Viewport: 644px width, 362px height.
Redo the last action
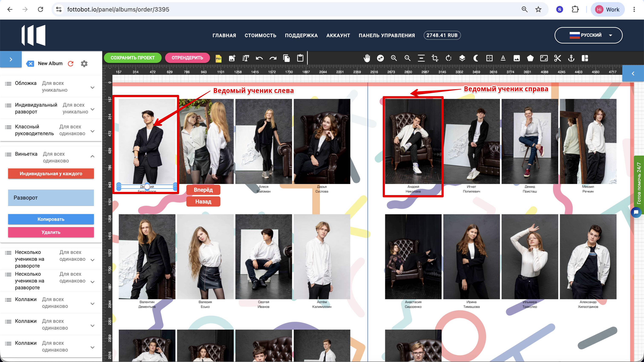[x=273, y=58]
